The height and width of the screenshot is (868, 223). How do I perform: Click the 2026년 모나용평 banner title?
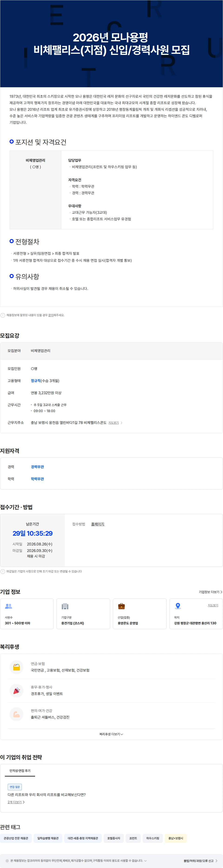(x=111, y=37)
